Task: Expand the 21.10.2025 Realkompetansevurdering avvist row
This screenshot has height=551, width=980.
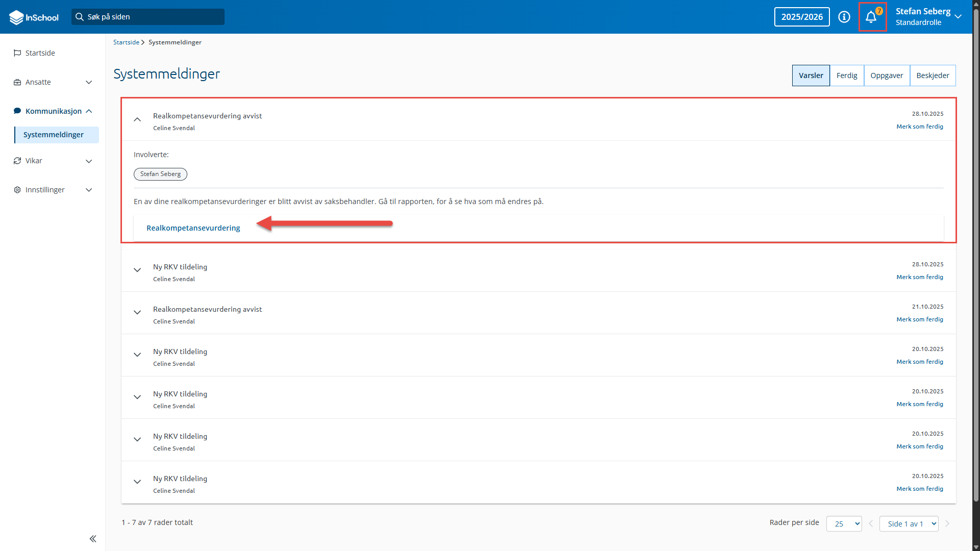Action: [137, 312]
